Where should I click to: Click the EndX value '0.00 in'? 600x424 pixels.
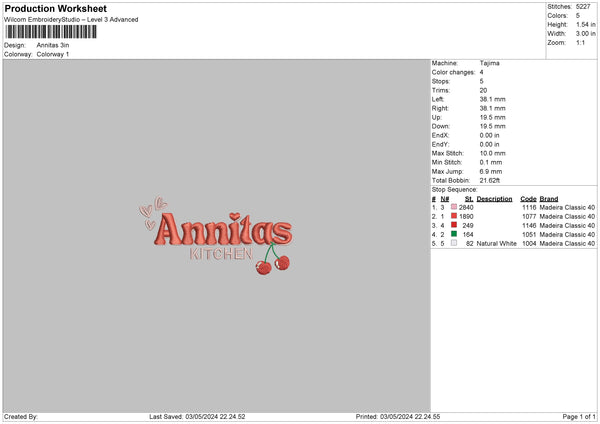point(489,135)
